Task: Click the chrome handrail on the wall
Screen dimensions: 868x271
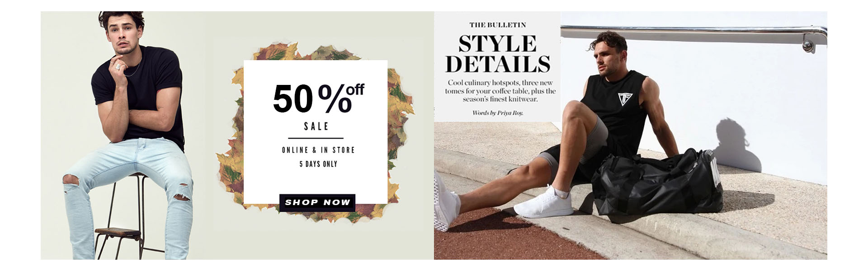Action: coord(693,34)
